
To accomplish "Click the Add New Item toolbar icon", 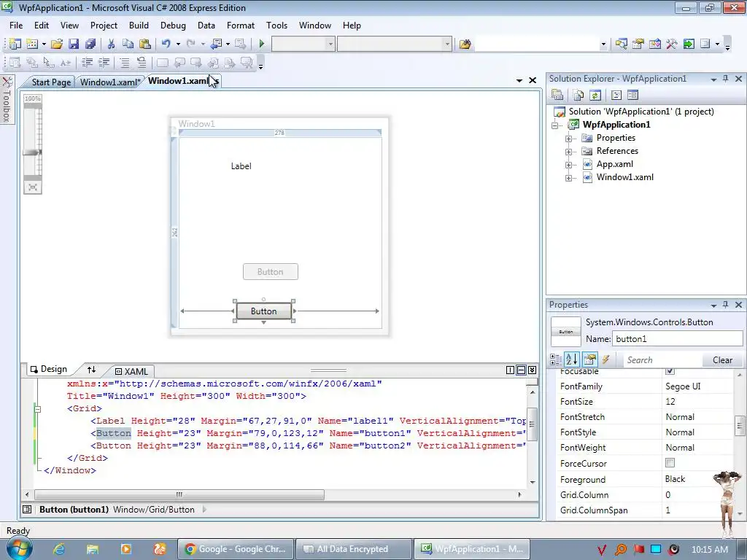I will coord(32,44).
